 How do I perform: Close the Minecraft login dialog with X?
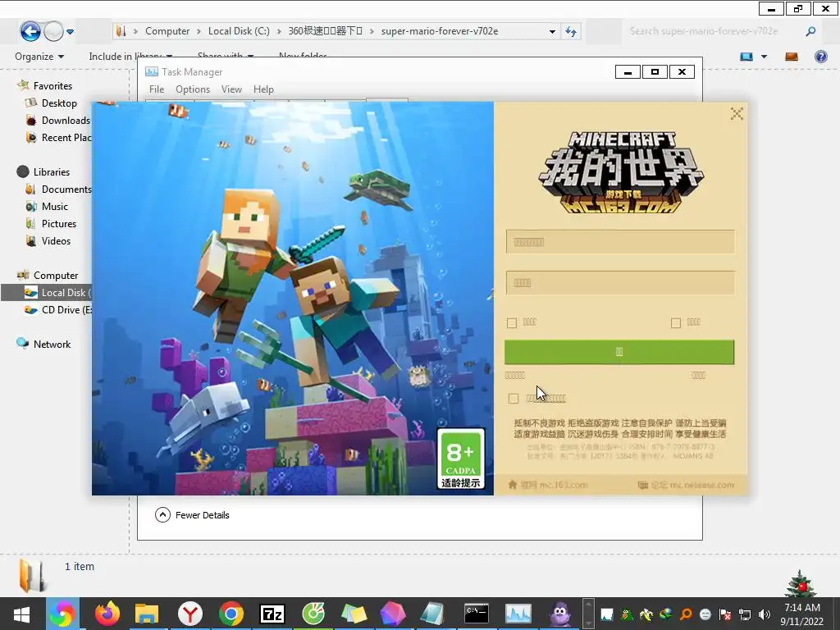click(x=737, y=113)
